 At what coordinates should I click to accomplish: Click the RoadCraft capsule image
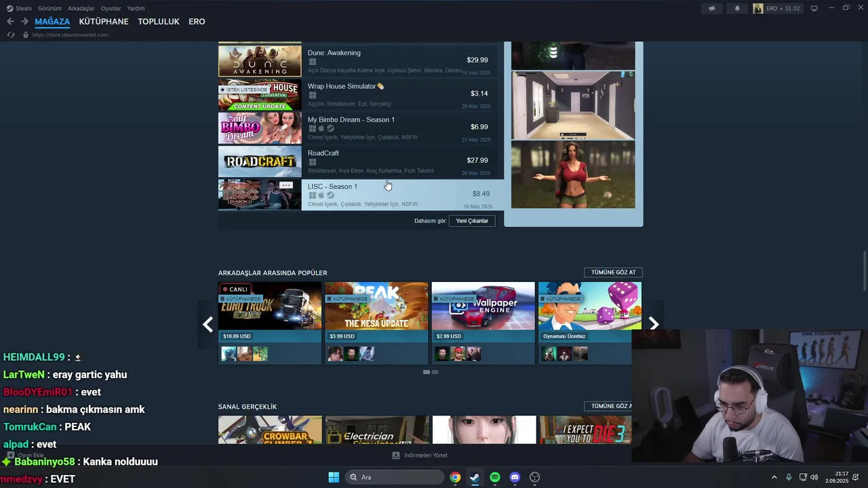(260, 161)
